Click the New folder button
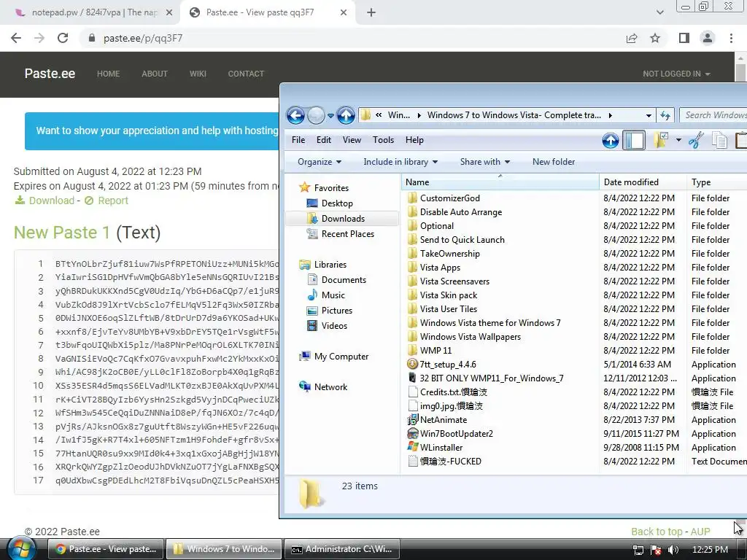This screenshot has height=560, width=747. click(554, 162)
